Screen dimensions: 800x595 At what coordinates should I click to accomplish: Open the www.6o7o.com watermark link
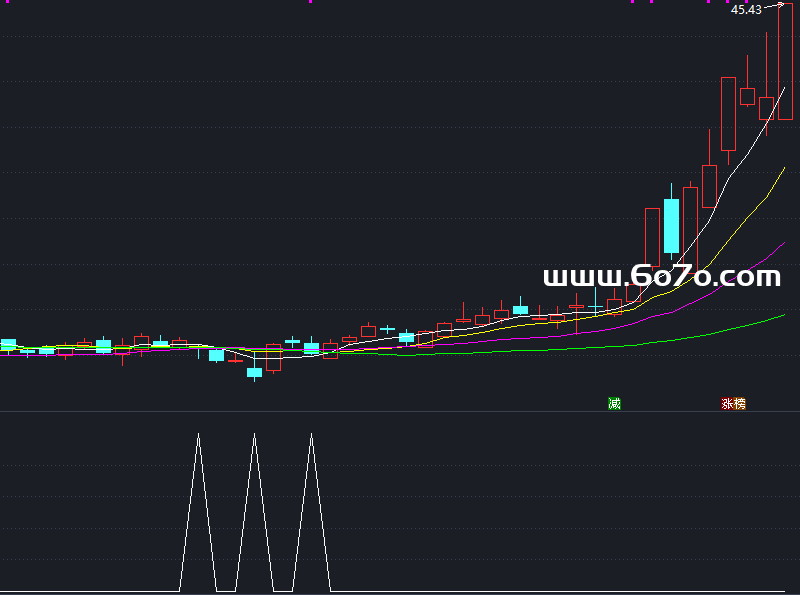click(x=661, y=276)
